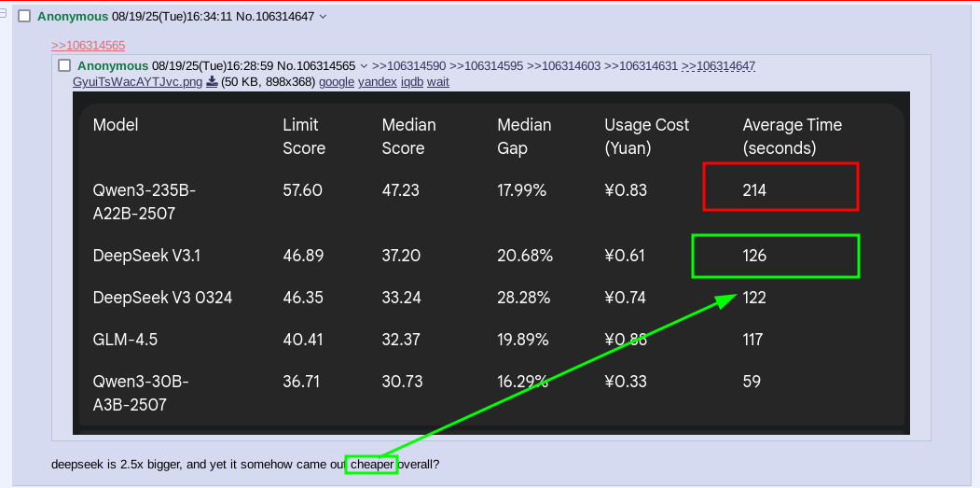Click the DeepSeek V3.1 model cell
The height and width of the screenshot is (488, 980).
pos(146,256)
